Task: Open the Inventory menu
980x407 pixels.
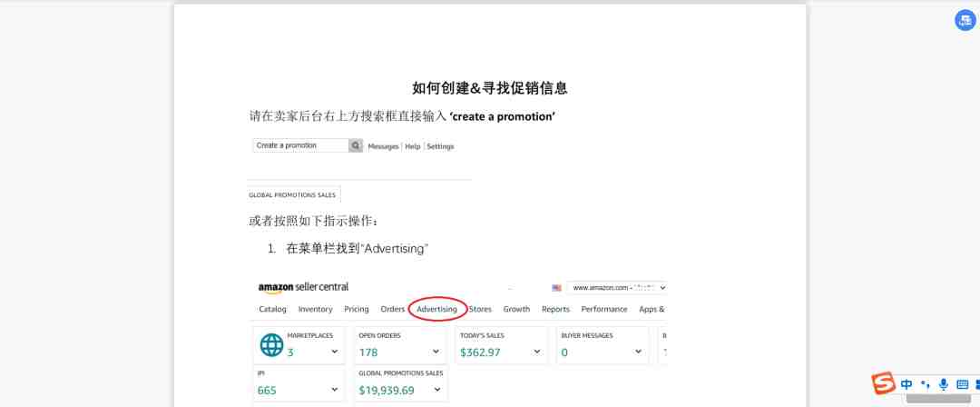Action: (x=315, y=309)
